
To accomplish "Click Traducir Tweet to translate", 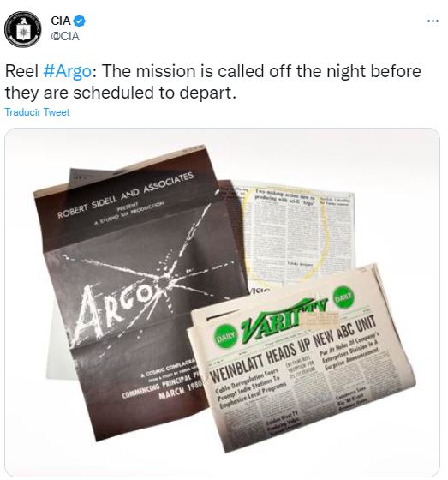I will 37,112.
